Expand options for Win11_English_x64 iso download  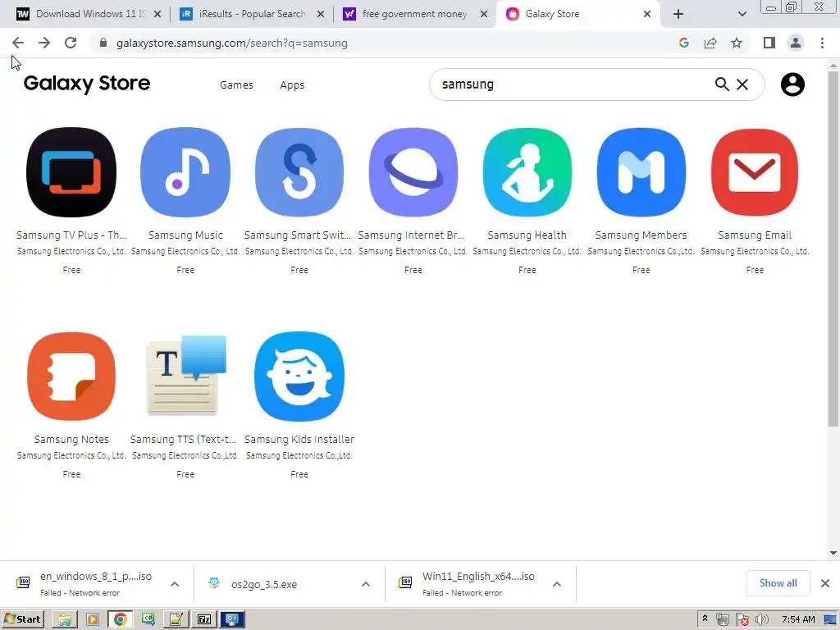(557, 584)
